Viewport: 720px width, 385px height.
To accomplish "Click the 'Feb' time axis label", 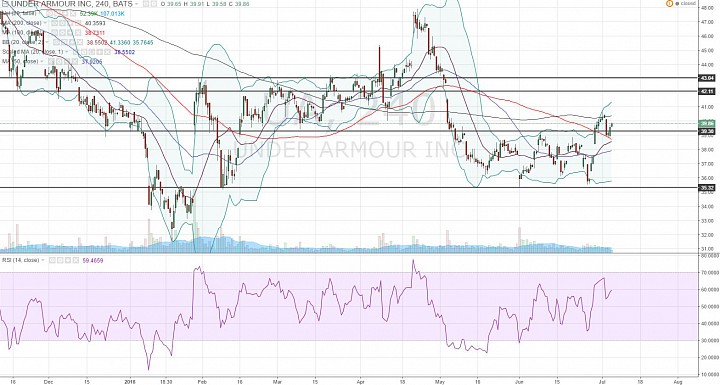I will [202, 381].
